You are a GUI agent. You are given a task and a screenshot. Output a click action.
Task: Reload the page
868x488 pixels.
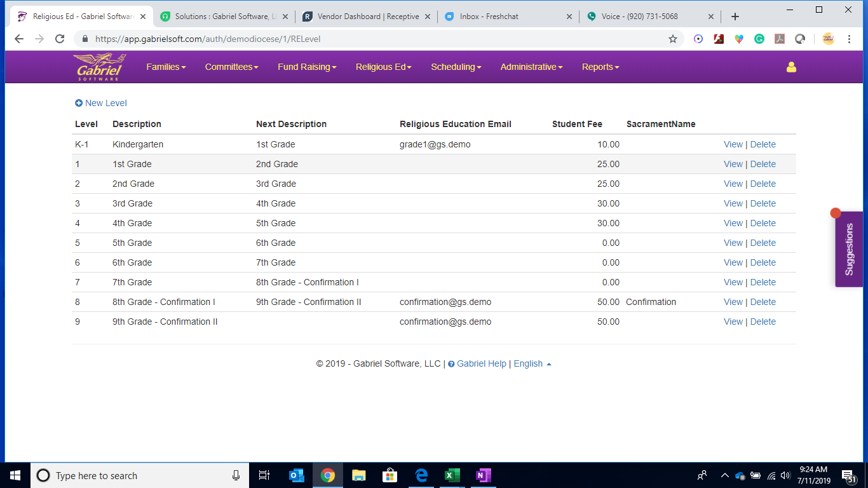pyautogui.click(x=60, y=39)
